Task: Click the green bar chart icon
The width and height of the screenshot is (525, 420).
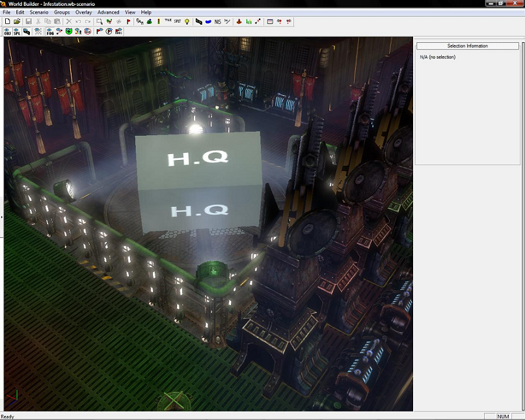Action: click(249, 21)
